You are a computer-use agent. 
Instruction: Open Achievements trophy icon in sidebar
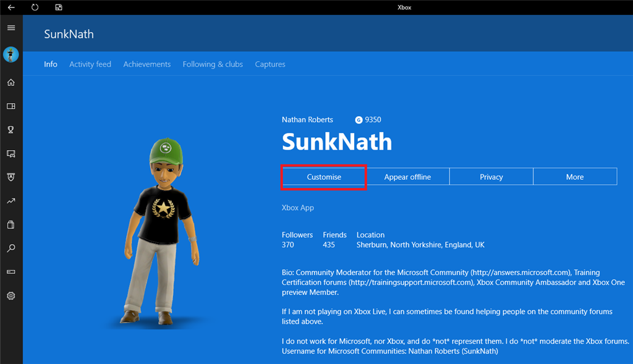tap(11, 130)
